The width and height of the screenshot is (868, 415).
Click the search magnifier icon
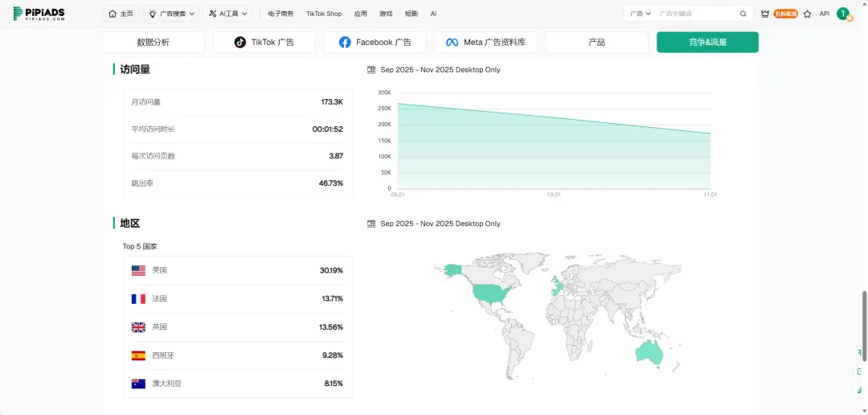tap(743, 14)
